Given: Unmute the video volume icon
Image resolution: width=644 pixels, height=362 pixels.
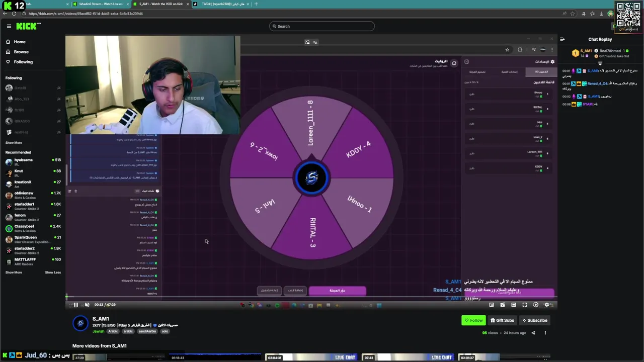Looking at the screenshot, I should click(87, 305).
